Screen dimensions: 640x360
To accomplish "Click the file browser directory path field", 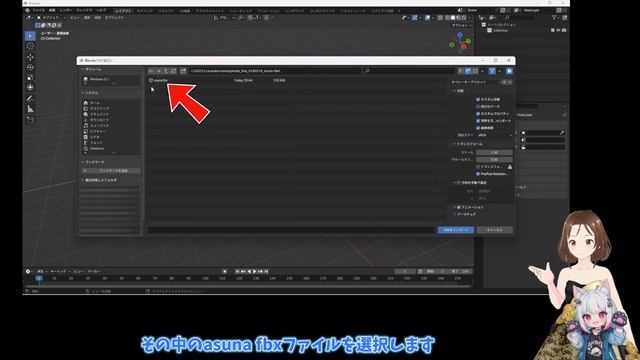I will coord(275,71).
